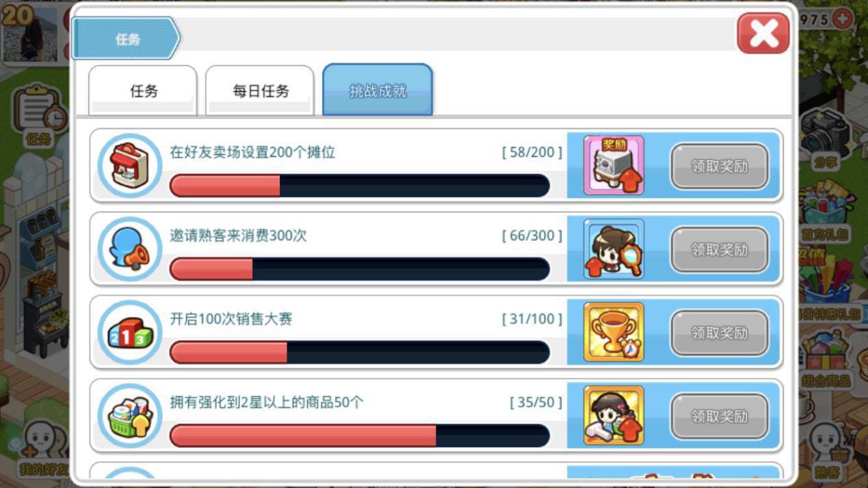Claim reward for 50 enhanced goods

click(719, 417)
